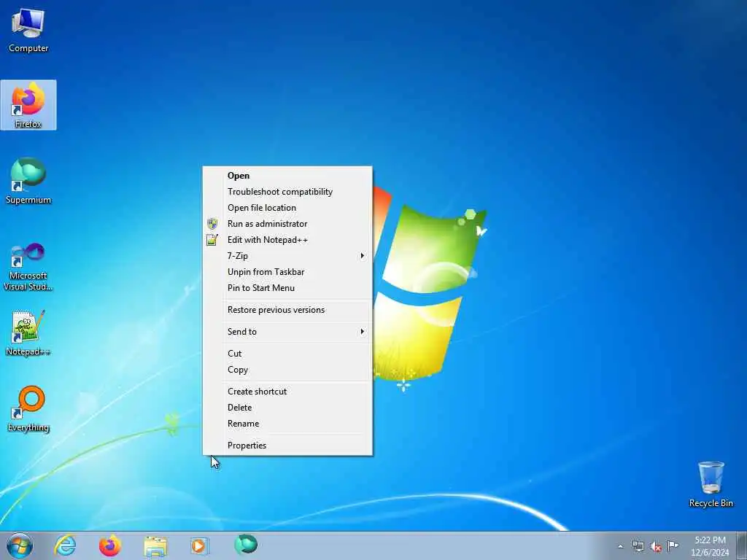747x560 pixels.
Task: Select the Recycle Bin icon
Action: (711, 484)
